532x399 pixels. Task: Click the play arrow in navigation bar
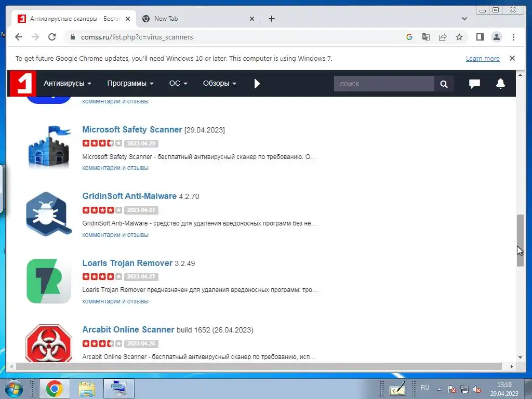[257, 84]
